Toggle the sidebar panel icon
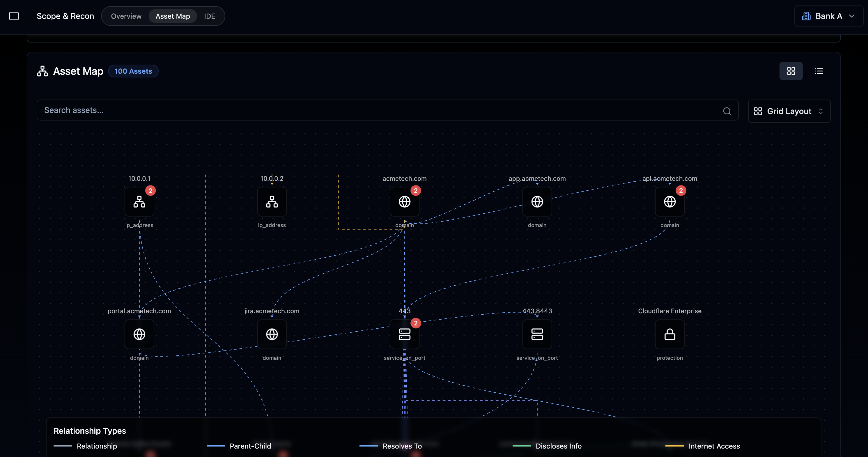 pyautogui.click(x=14, y=16)
